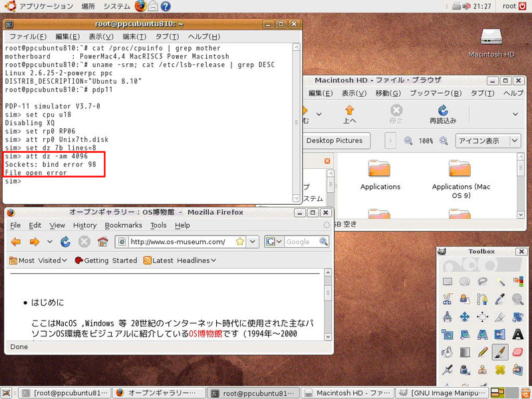Image resolution: width=532 pixels, height=399 pixels.
Task: Click the Desktop Pictures path button
Action: [334, 141]
